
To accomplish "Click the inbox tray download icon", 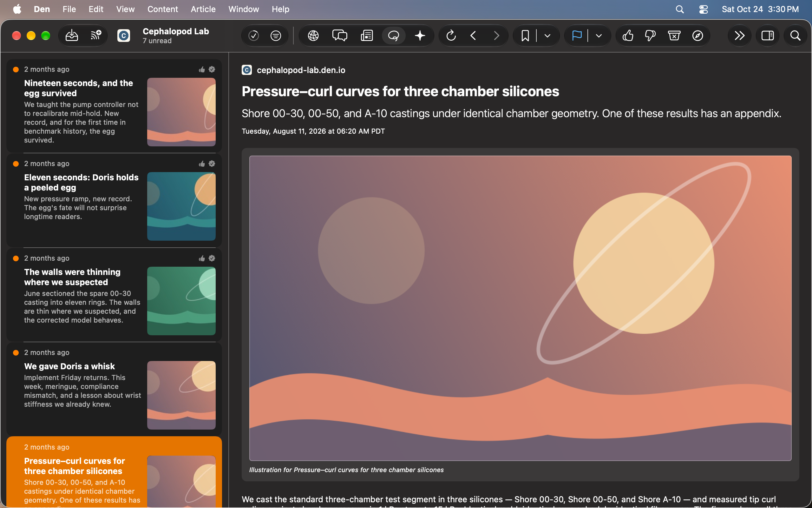I will click(x=72, y=36).
